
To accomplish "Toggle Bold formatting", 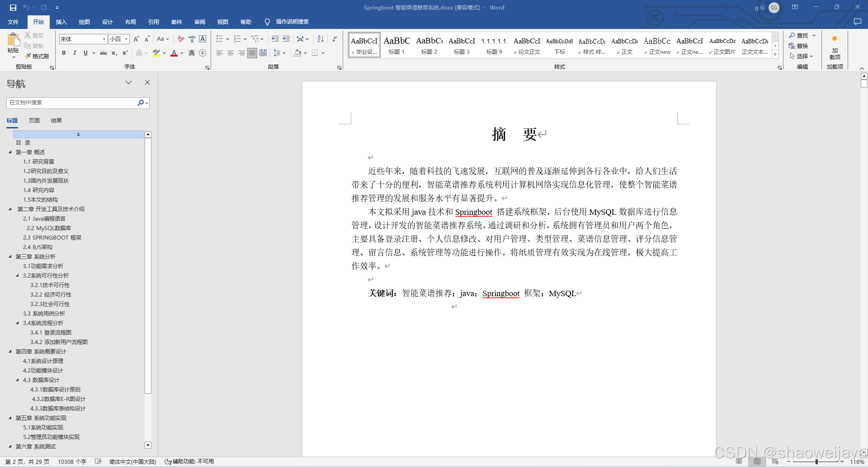I will [64, 53].
